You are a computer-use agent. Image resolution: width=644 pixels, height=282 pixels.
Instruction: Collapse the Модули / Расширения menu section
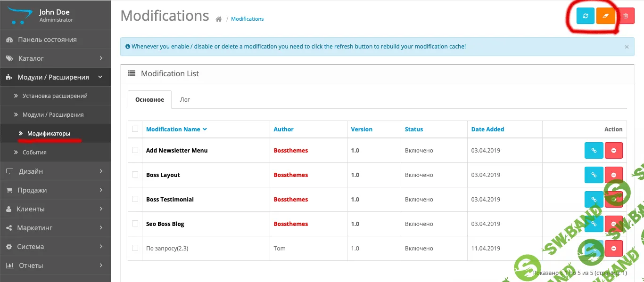point(55,77)
